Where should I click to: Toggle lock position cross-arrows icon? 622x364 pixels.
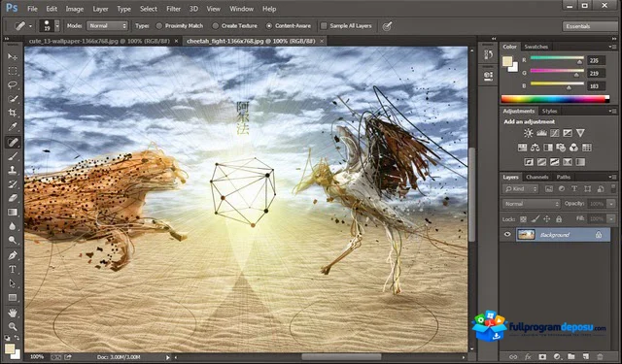[x=546, y=219]
